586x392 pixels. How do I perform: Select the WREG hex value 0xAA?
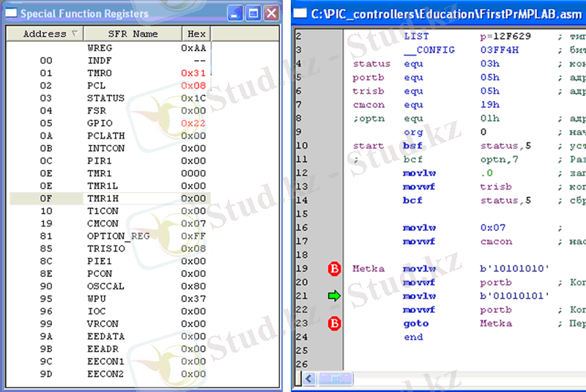[193, 48]
